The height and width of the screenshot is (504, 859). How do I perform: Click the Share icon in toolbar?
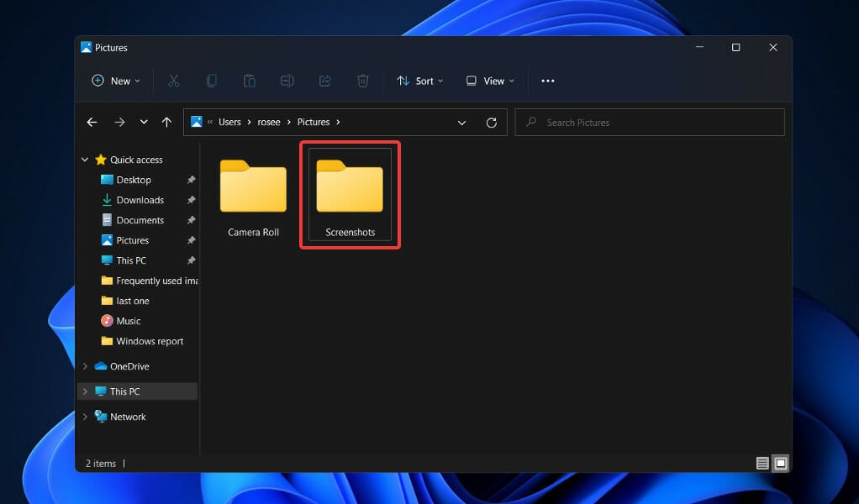pyautogui.click(x=325, y=81)
